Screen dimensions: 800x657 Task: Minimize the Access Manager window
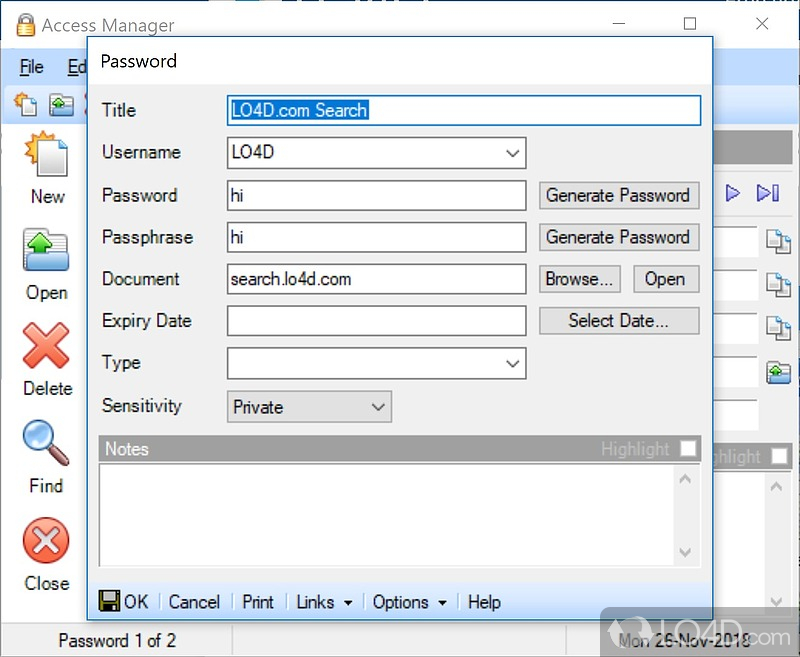pos(619,23)
